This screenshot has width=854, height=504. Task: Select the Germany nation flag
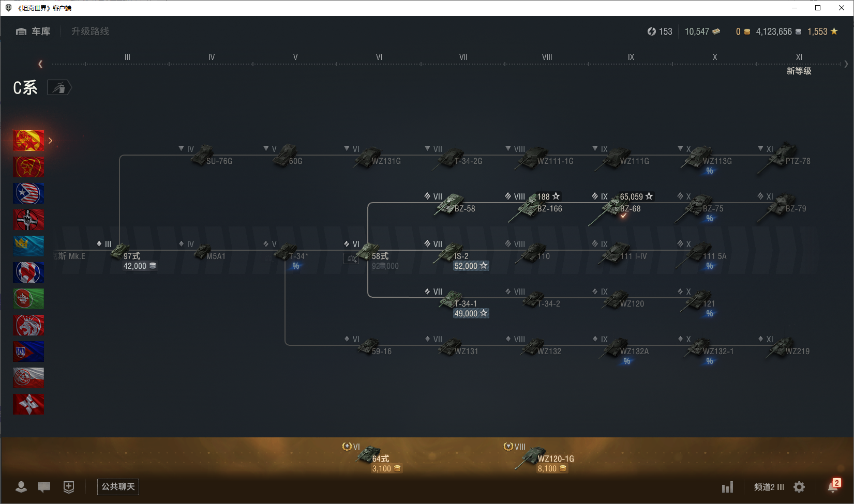click(x=28, y=220)
